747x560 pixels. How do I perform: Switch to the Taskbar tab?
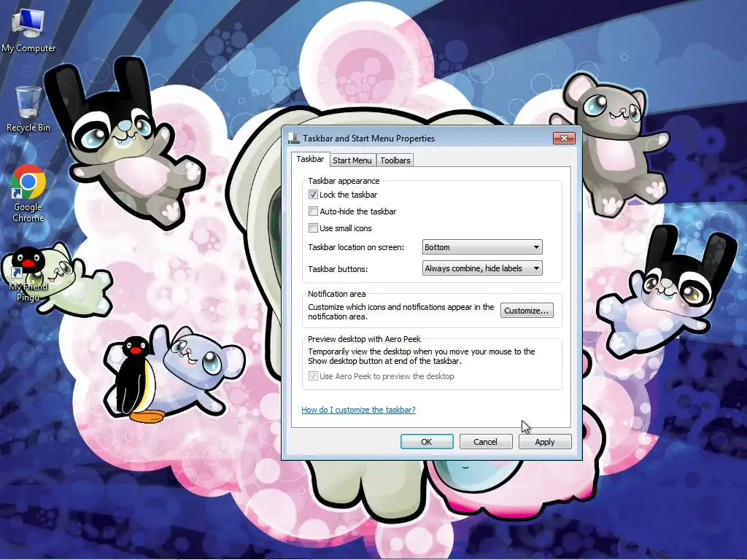pyautogui.click(x=310, y=159)
